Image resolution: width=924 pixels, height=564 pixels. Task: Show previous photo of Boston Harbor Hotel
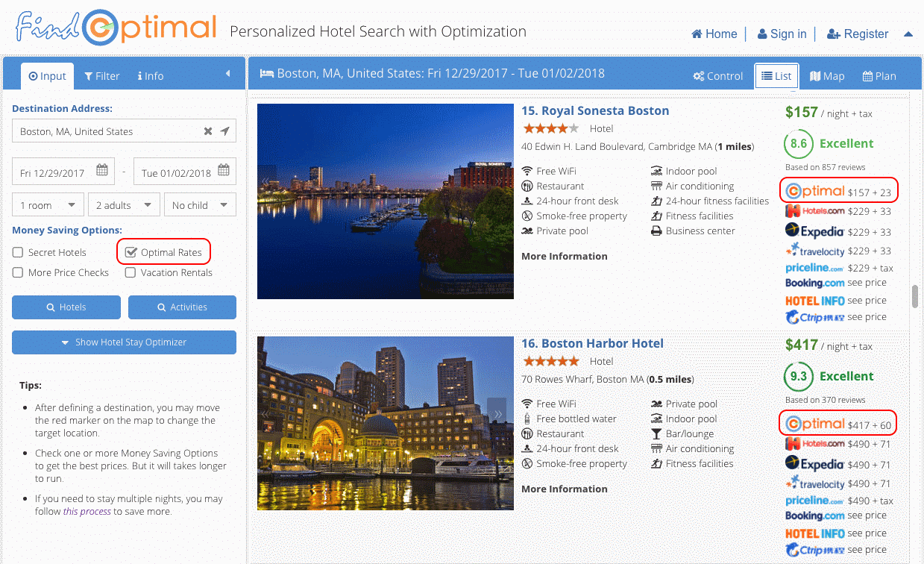point(264,413)
